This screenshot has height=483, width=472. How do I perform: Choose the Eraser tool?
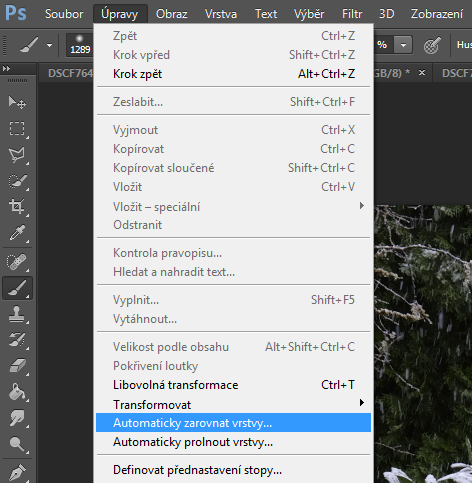click(x=17, y=366)
